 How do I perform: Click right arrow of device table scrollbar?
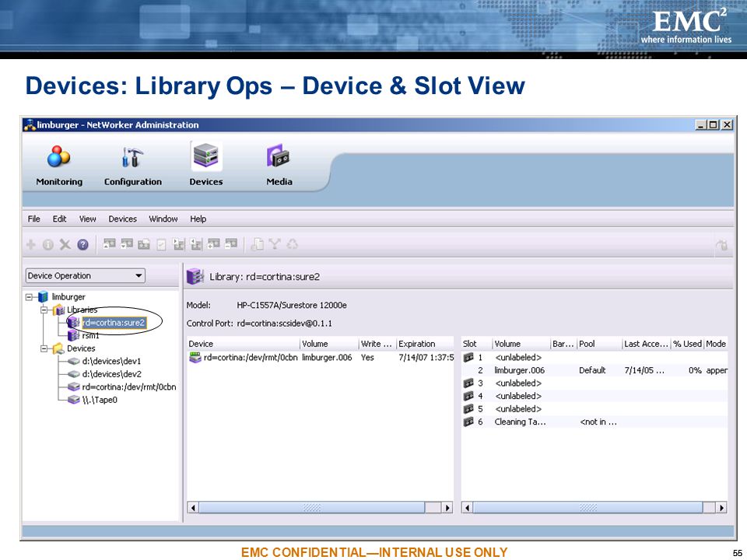click(x=447, y=508)
